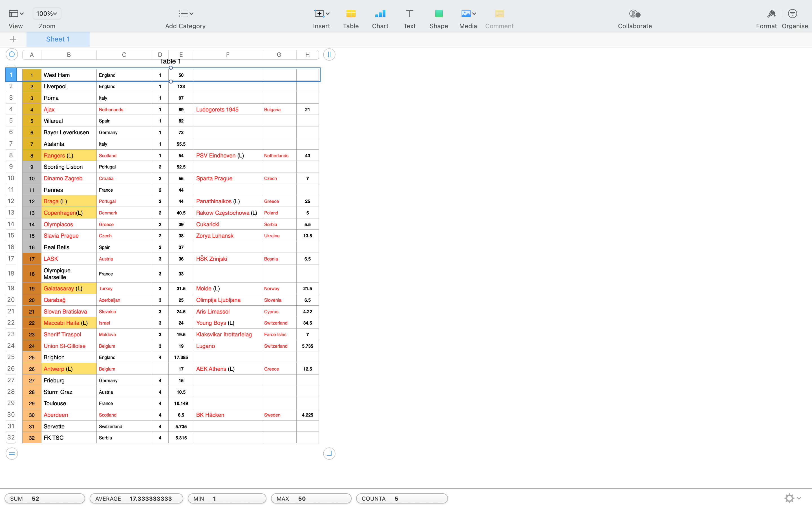Select the 5.735 cell in Lugano row
Screen dimensions: 812x508
coord(307,346)
